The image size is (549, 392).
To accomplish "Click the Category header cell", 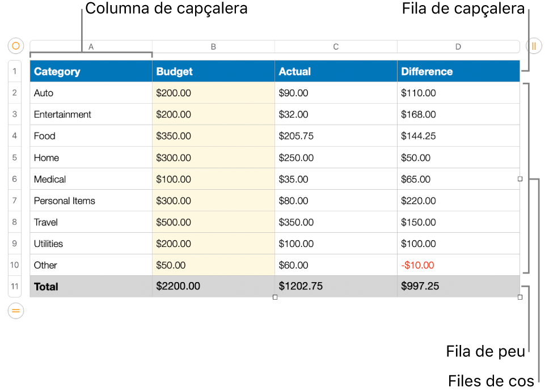I will click(91, 71).
